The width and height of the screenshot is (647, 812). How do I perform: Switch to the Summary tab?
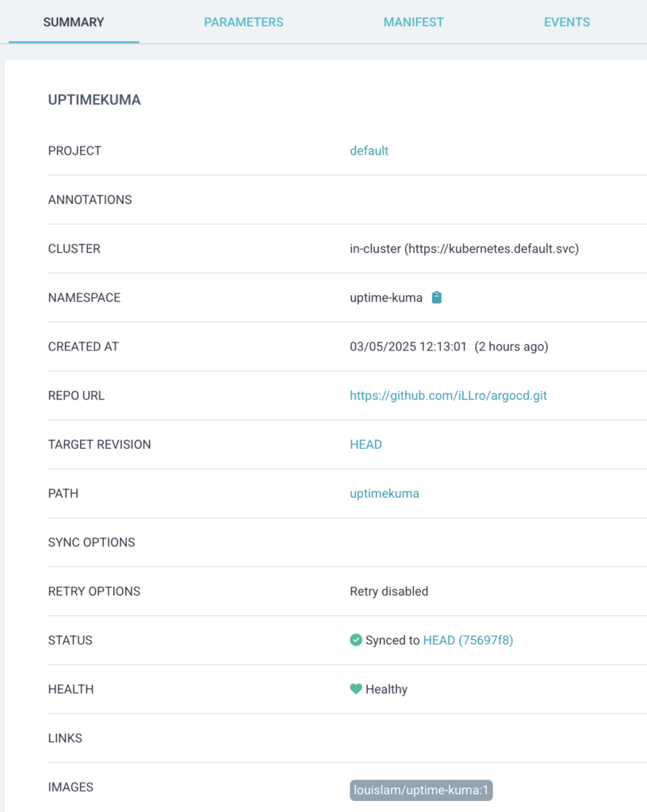(x=74, y=22)
